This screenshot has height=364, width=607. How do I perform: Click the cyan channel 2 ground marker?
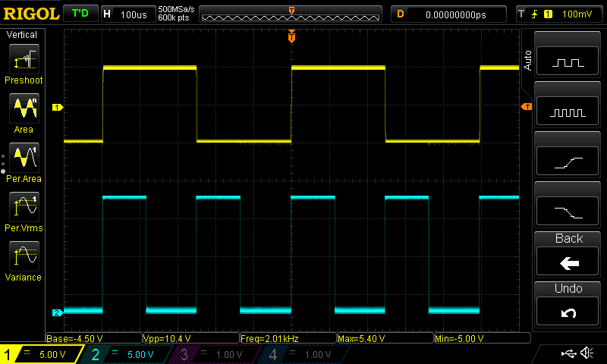pyautogui.click(x=58, y=312)
